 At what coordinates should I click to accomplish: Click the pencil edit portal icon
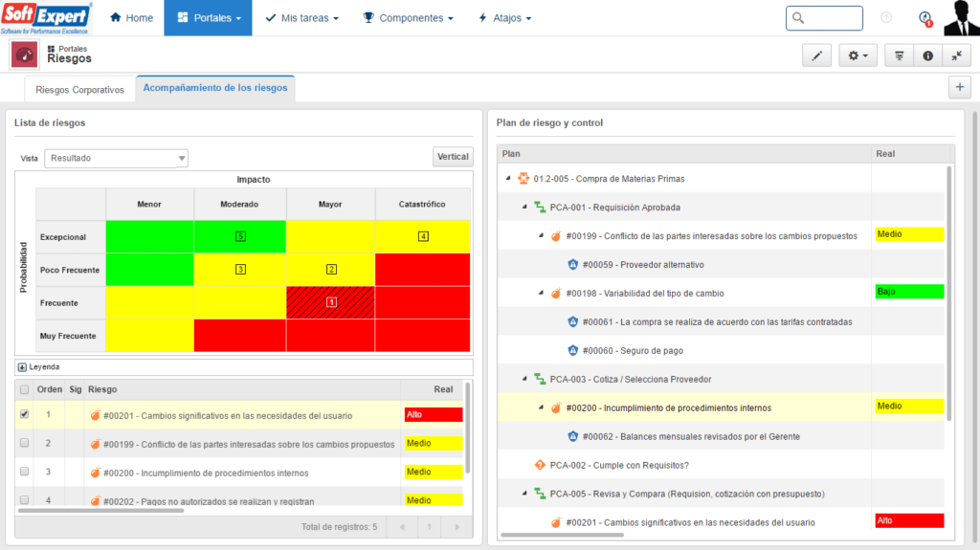click(x=816, y=55)
